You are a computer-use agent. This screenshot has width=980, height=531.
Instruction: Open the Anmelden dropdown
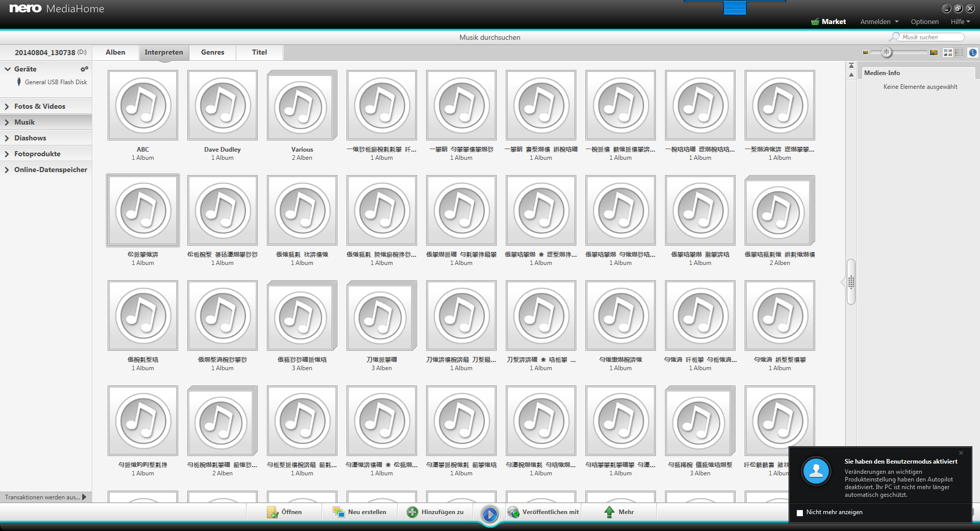[879, 21]
